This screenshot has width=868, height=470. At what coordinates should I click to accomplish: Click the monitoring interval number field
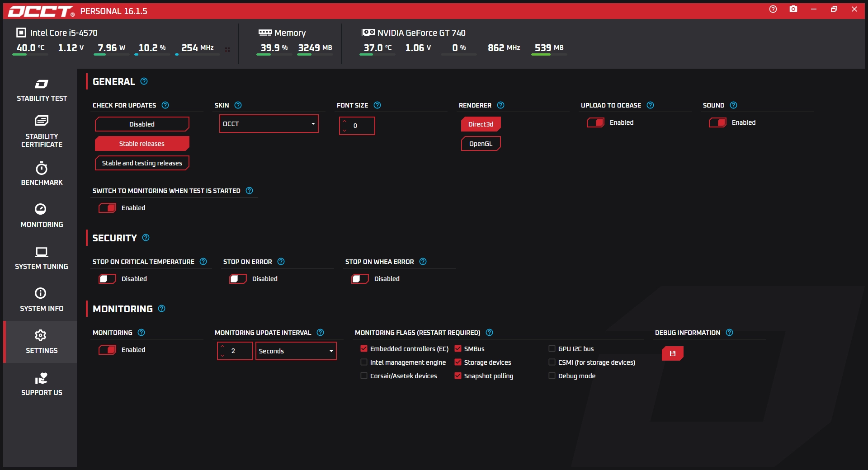(235, 351)
